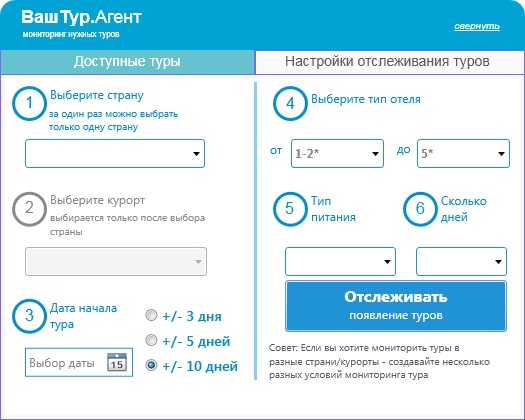
Task: Click the step 1 circle icon
Action: point(29,103)
